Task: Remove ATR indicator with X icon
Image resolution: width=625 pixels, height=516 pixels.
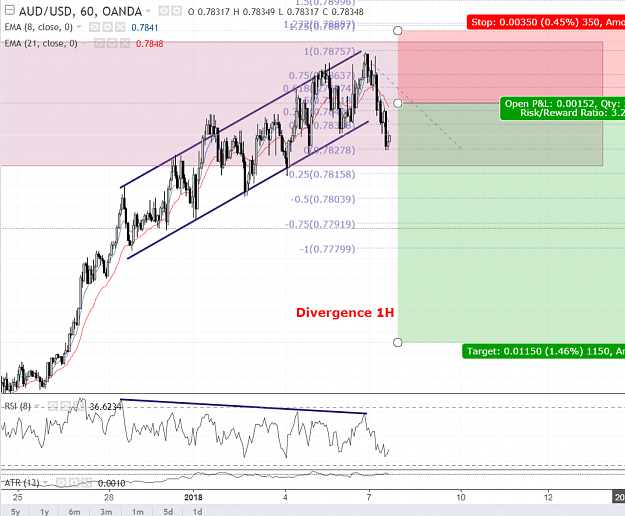Action: click(x=87, y=483)
